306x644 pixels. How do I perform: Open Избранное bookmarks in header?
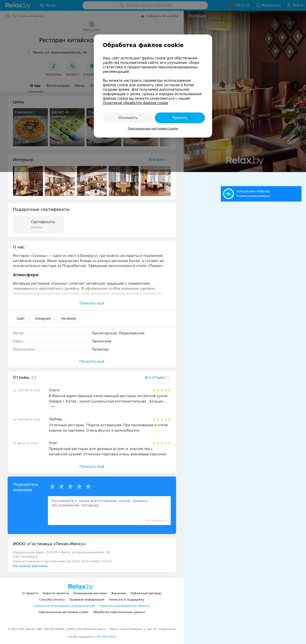point(269,5)
